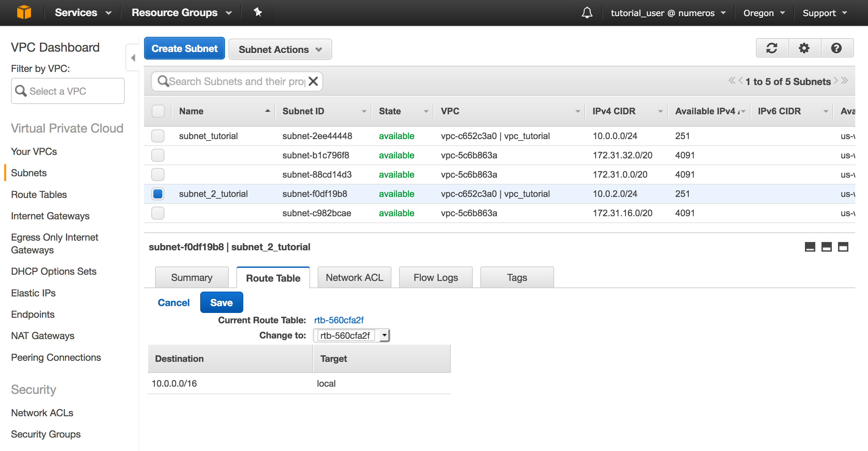Open Peering Connections in sidebar
This screenshot has height=451, width=868.
(x=56, y=357)
